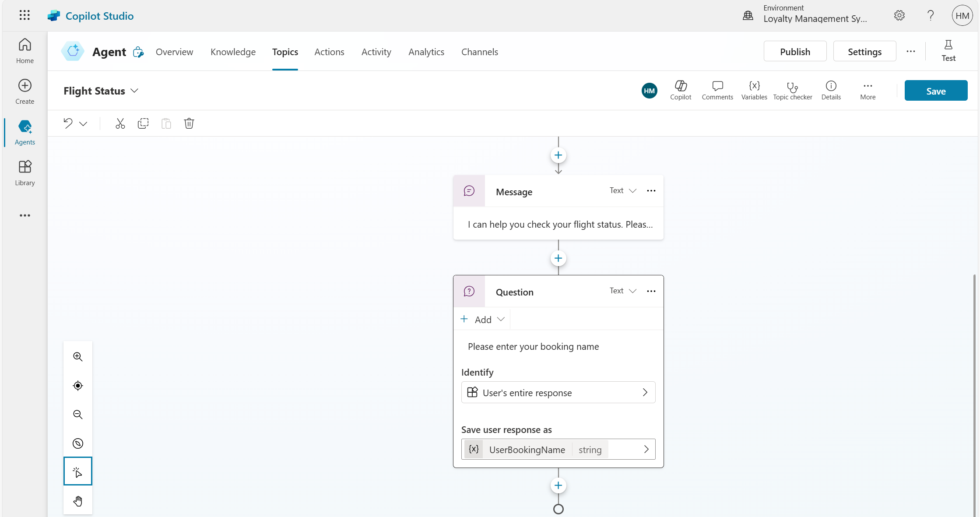Enable selection pointer mode
Screen dimensions: 980x517
(x=78, y=471)
